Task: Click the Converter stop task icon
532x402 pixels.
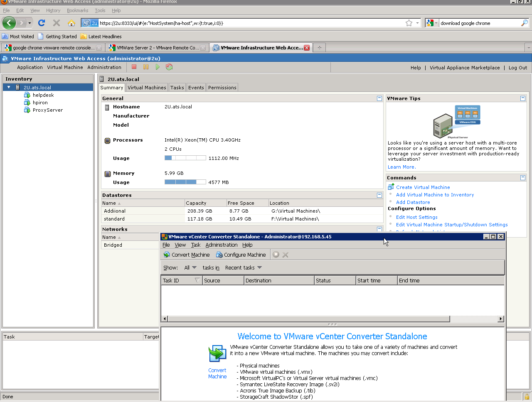Action: tap(276, 255)
